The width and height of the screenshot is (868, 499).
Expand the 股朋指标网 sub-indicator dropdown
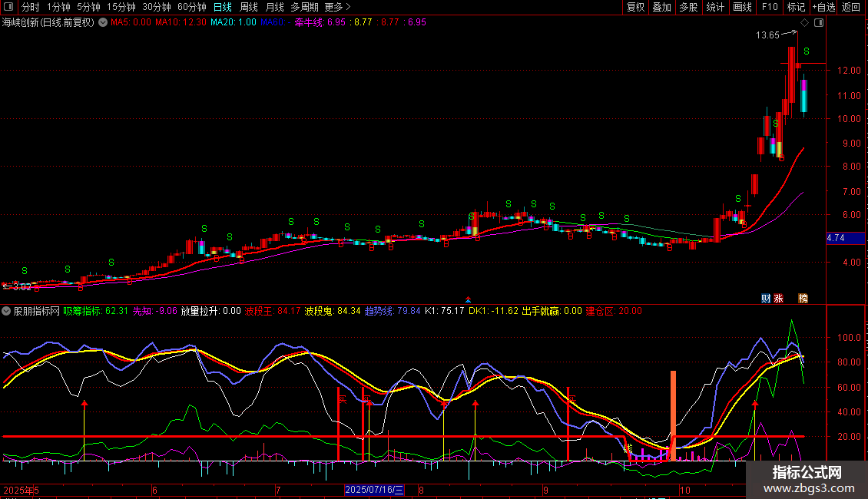tap(6, 311)
